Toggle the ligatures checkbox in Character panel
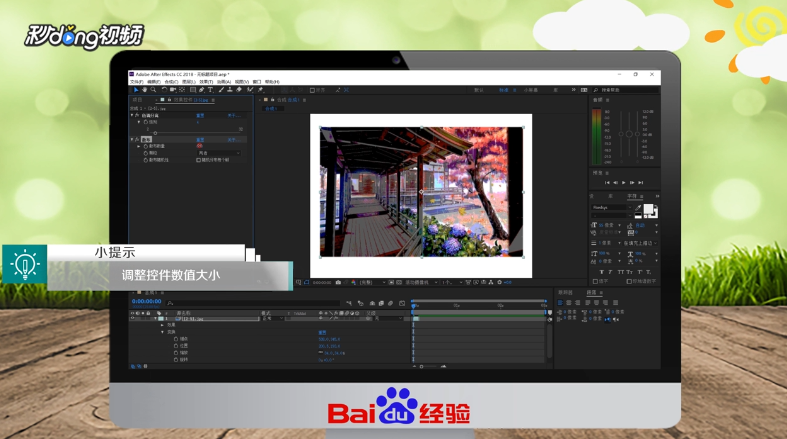 tap(595, 281)
